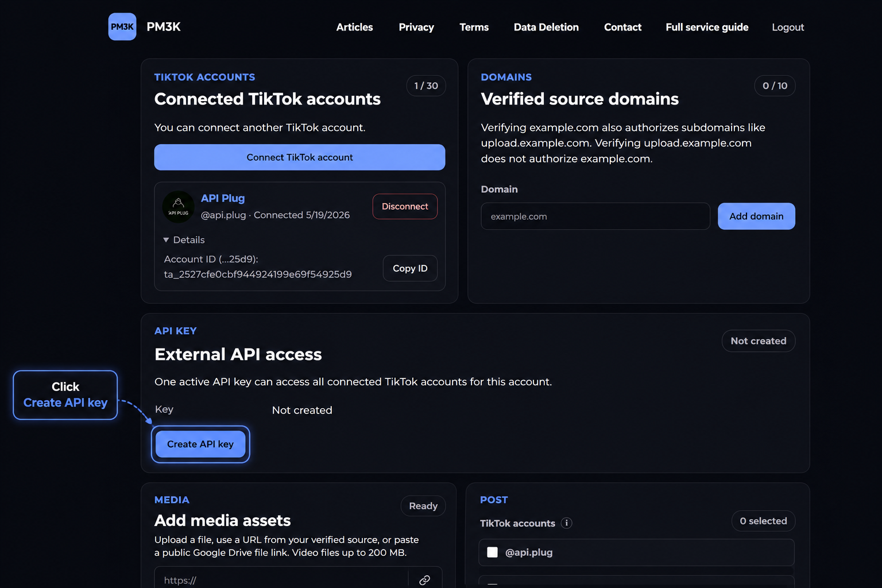
Task: Click the API KEY section label
Action: 176,331
